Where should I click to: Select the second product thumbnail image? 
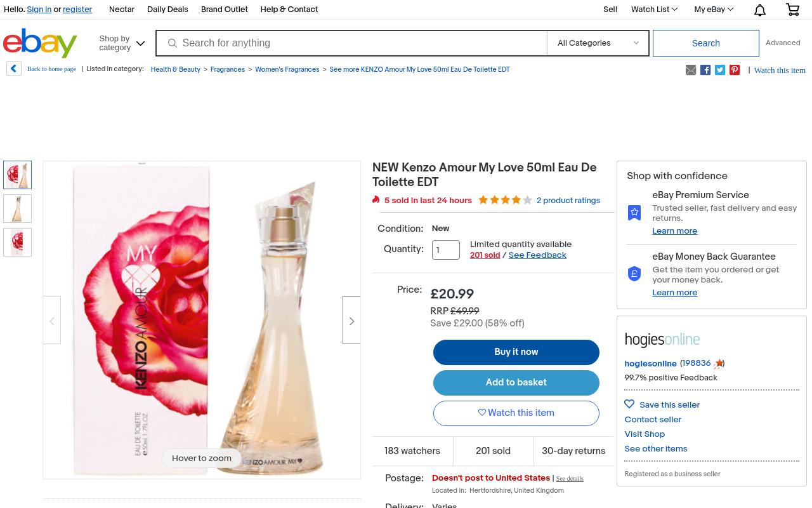pyautogui.click(x=17, y=208)
